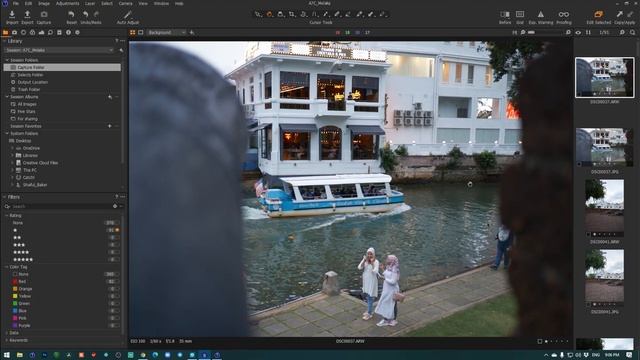Open the Image menu

tap(44, 3)
